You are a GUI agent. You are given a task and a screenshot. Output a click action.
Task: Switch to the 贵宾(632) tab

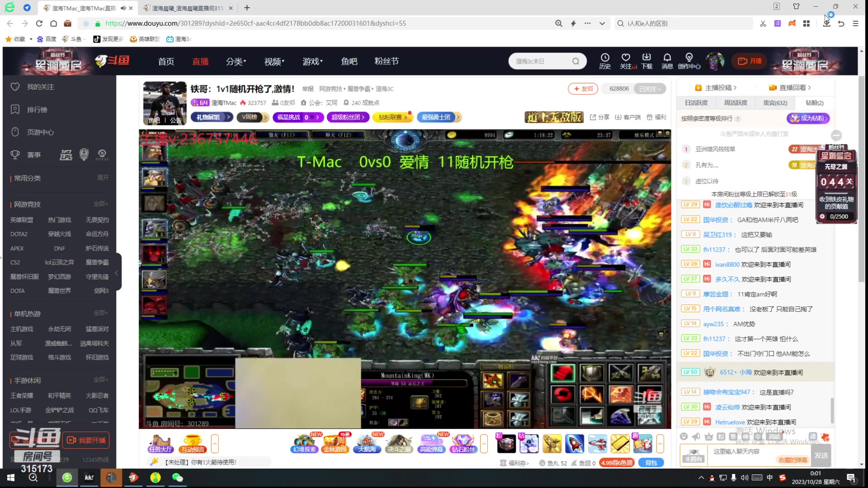775,103
